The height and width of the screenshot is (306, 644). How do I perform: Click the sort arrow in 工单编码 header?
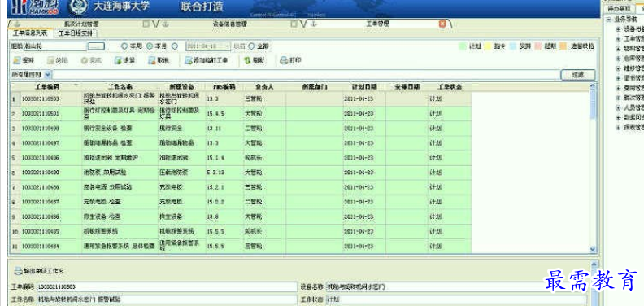76,85
